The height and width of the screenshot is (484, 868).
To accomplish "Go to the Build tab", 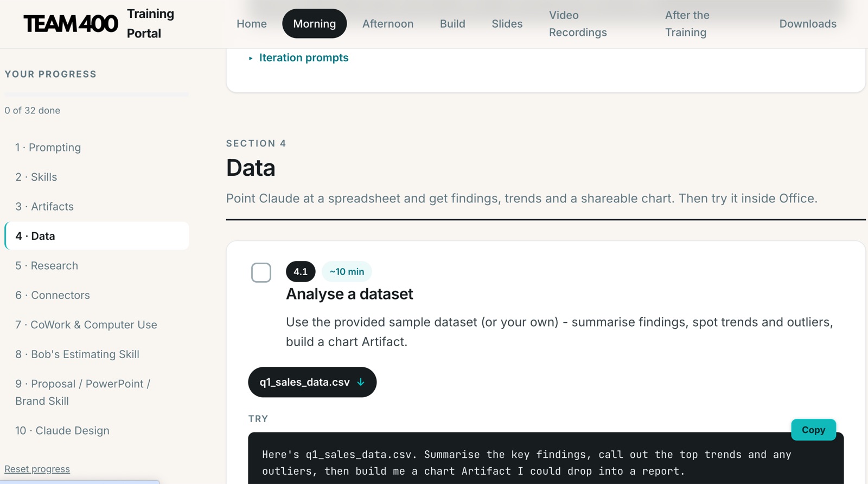I will [x=452, y=24].
